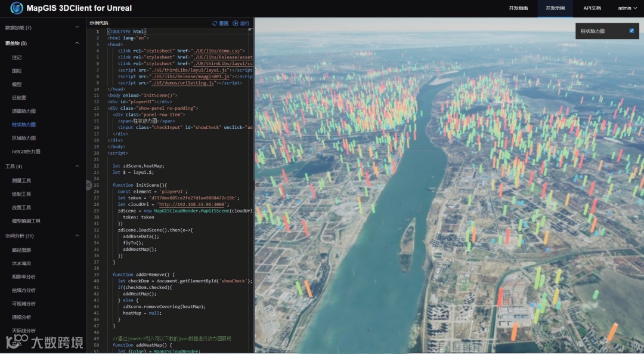Click the MapGIS 3DClient for Unreal title
The image size is (644, 354).
point(79,8)
